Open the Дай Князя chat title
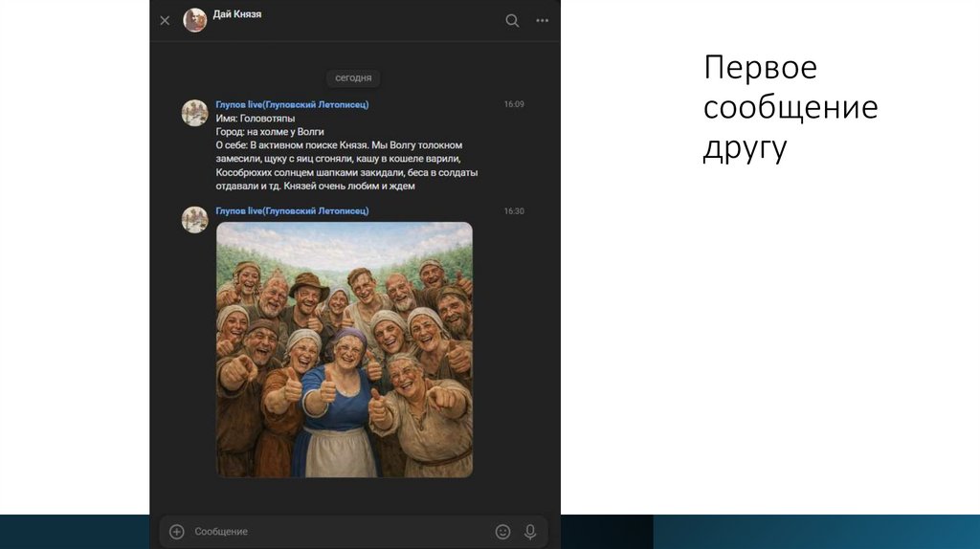The image size is (980, 549). coord(237,14)
